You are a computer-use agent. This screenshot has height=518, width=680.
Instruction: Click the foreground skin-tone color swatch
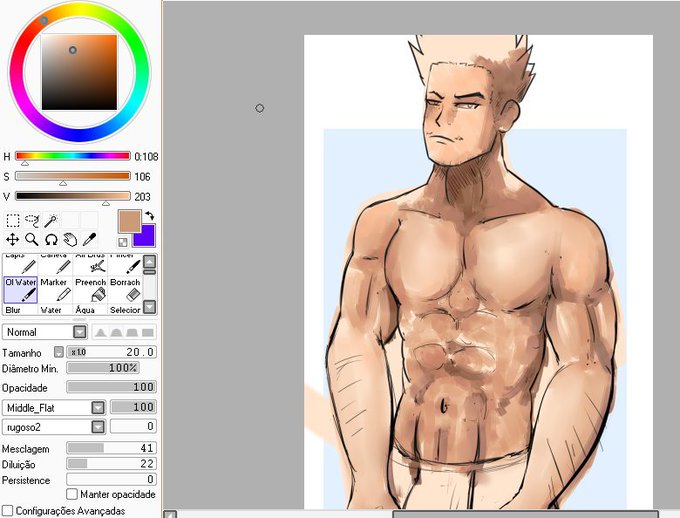pos(129,221)
